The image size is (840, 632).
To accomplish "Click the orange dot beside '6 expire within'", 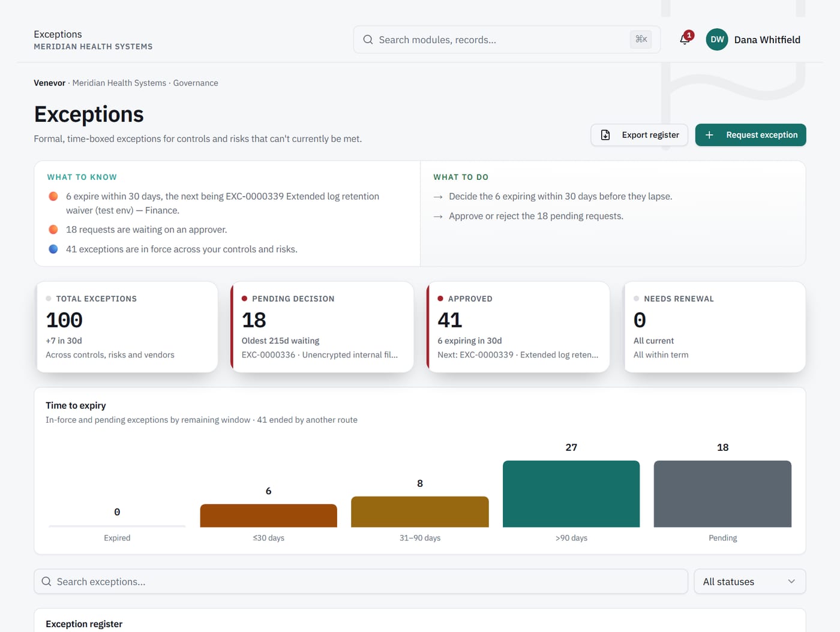I will pyautogui.click(x=53, y=196).
